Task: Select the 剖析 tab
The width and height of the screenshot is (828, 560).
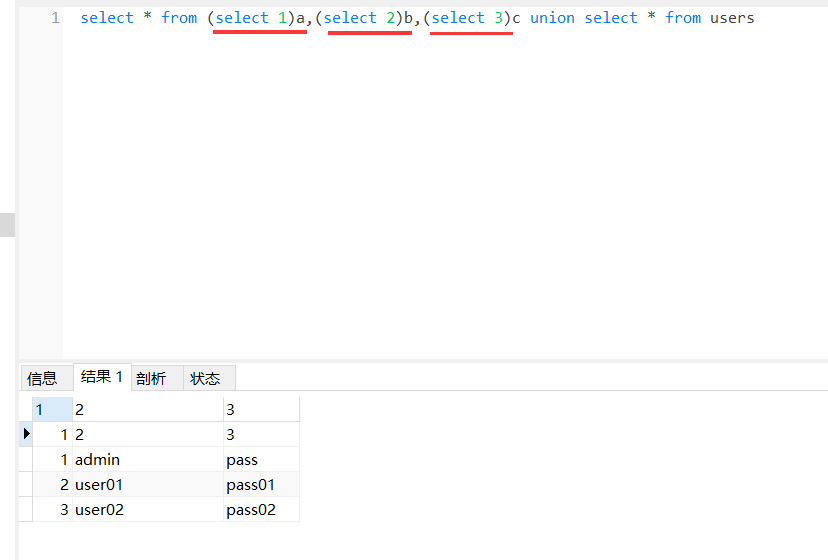Action: coord(151,378)
